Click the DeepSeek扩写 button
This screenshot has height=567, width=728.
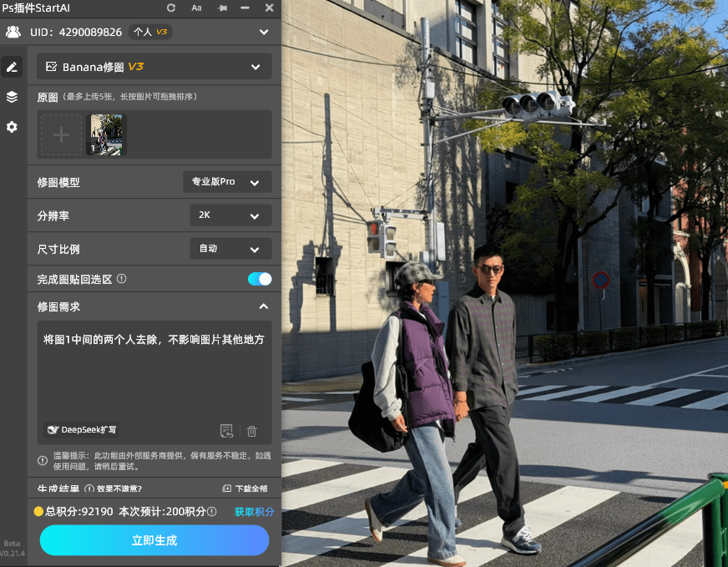tap(80, 430)
